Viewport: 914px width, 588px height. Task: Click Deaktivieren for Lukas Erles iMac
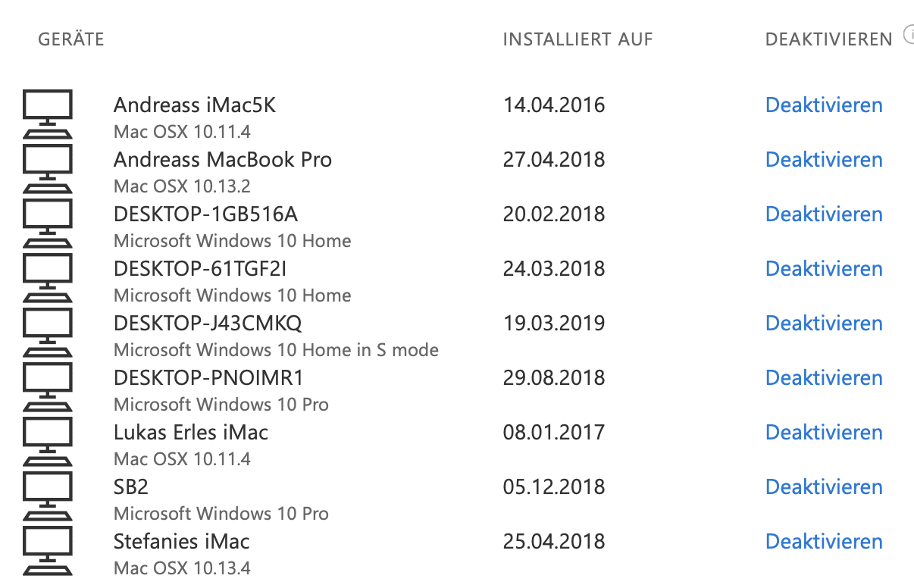point(824,433)
